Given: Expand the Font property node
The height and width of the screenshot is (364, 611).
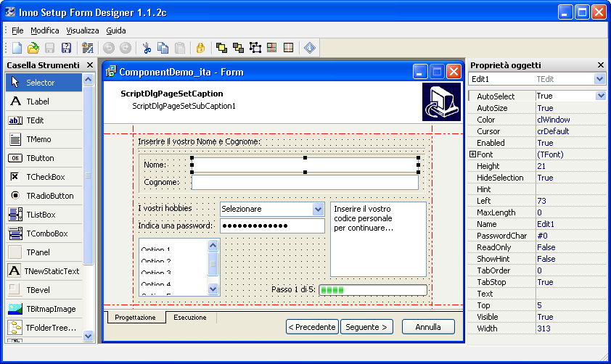Looking at the screenshot, I should (472, 154).
